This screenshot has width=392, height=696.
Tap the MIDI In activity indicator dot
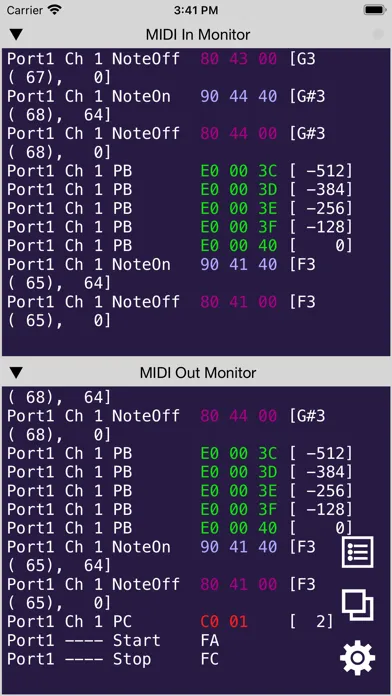coord(378,34)
